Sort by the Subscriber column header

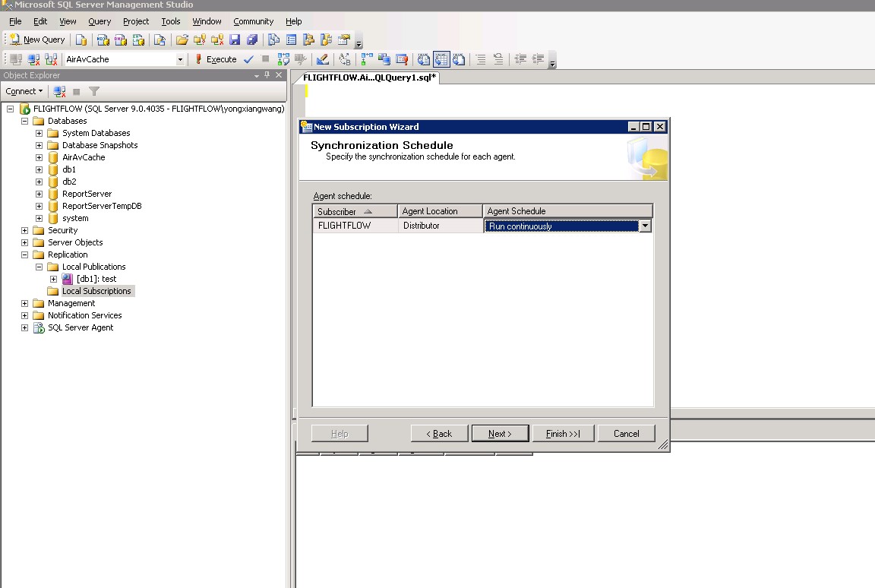coord(354,211)
